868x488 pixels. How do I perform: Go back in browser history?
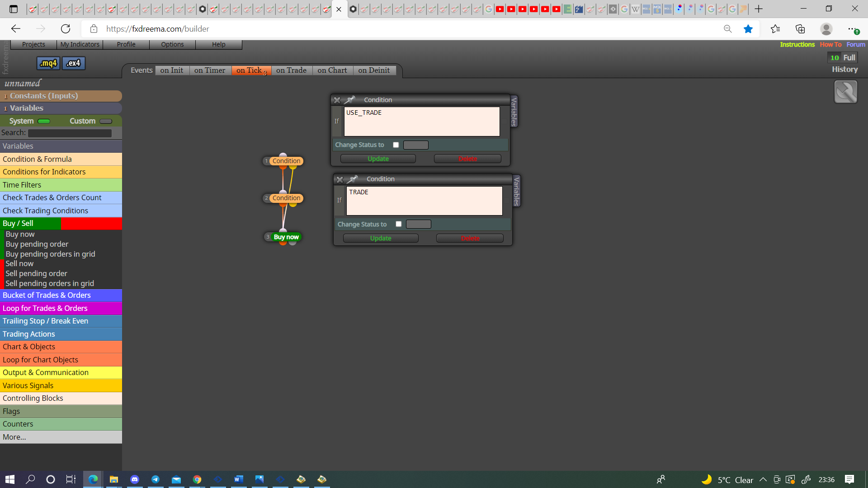coord(16,29)
